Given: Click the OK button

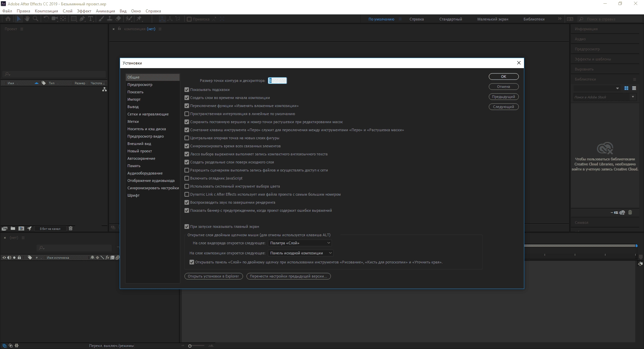Looking at the screenshot, I should coord(503,77).
